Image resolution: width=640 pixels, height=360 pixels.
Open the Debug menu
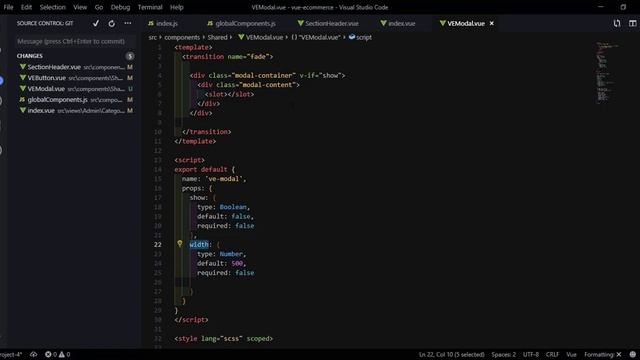tap(120, 7)
